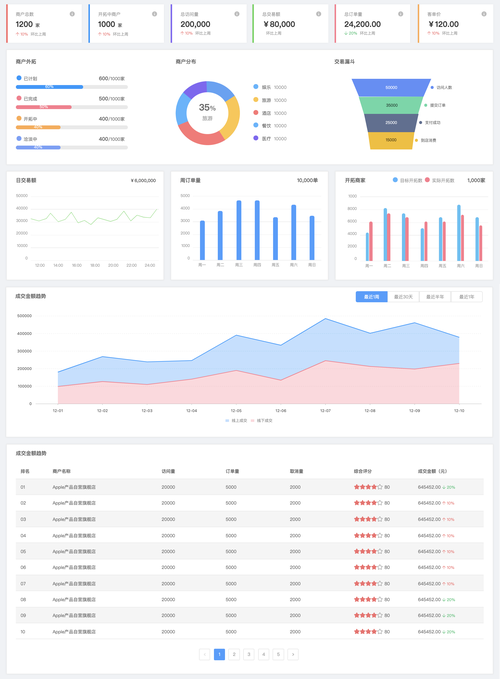Image resolution: width=500 pixels, height=679 pixels.
Task: Switch to the 最近1年 tab
Action: tap(467, 297)
